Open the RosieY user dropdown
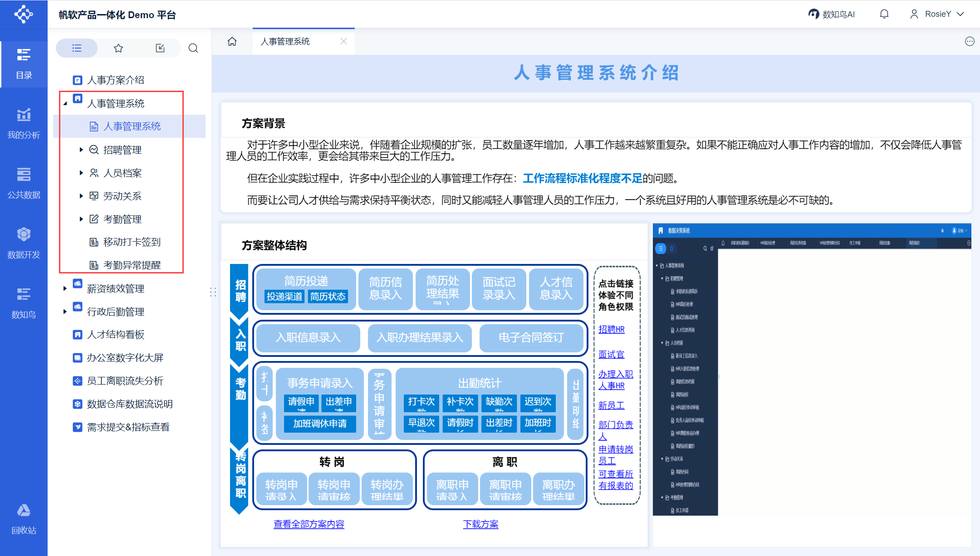Image resolution: width=980 pixels, height=556 pixels. tap(937, 14)
